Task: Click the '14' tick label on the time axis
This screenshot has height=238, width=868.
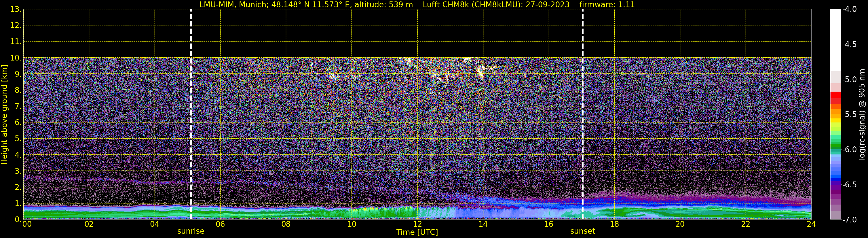Action: pyautogui.click(x=483, y=224)
